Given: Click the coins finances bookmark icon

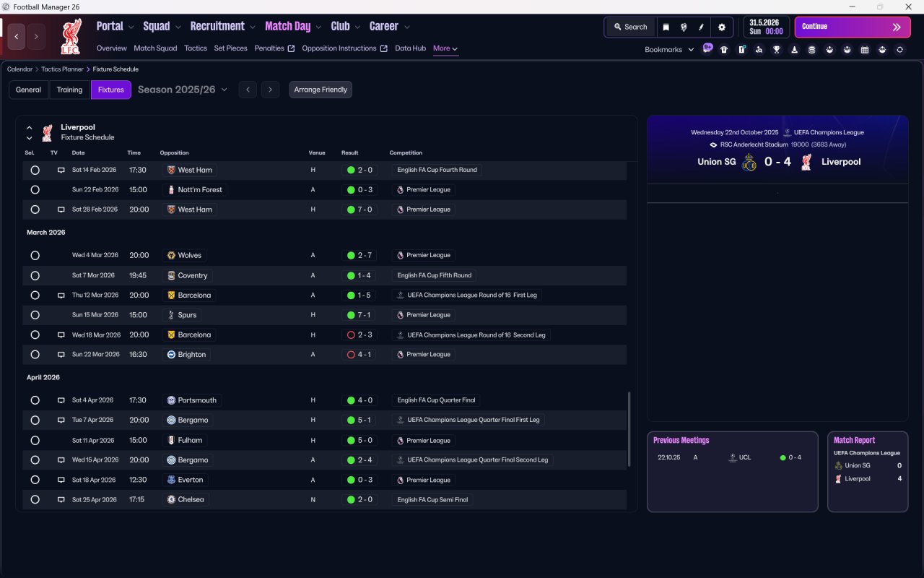Looking at the screenshot, I should pos(811,50).
